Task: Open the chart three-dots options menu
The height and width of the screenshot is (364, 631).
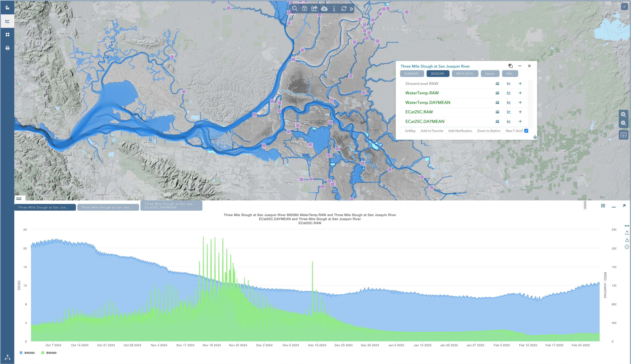Action: [627, 226]
